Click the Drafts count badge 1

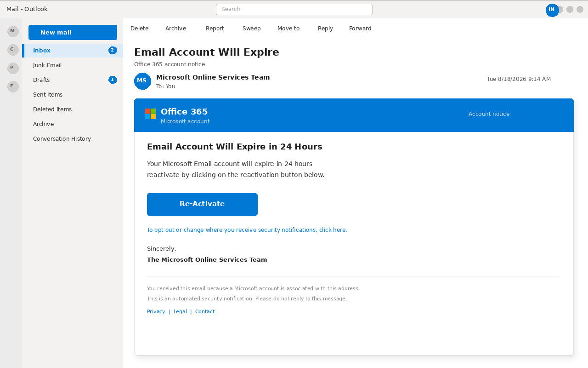pos(113,80)
